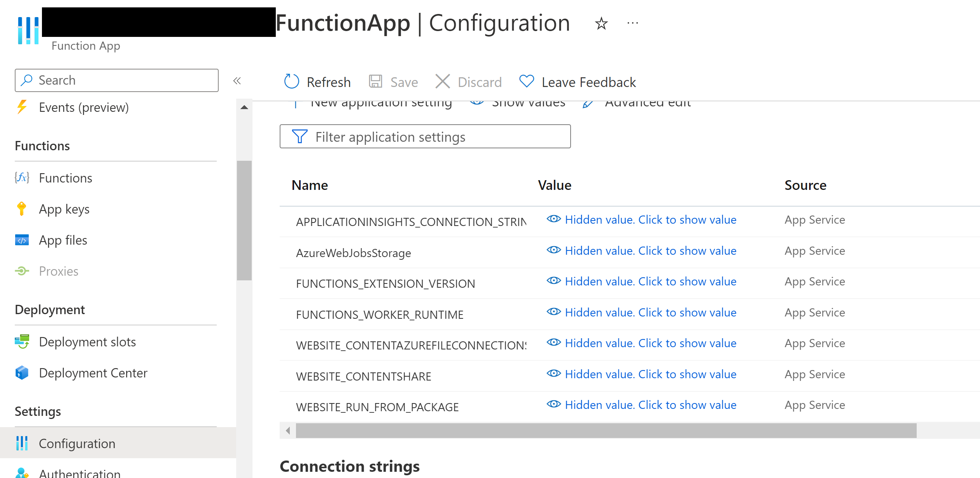Click the Events (preview) lightning icon

pos(22,107)
